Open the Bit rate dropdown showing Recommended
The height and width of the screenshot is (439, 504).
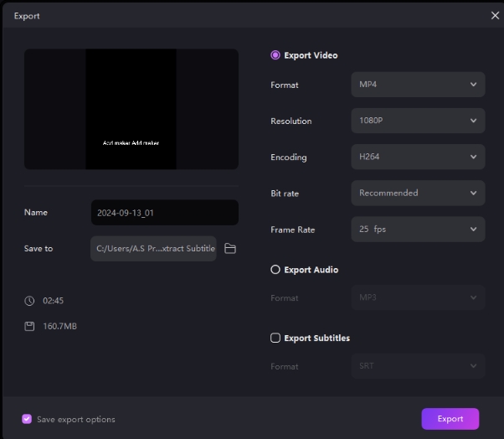pyautogui.click(x=418, y=193)
